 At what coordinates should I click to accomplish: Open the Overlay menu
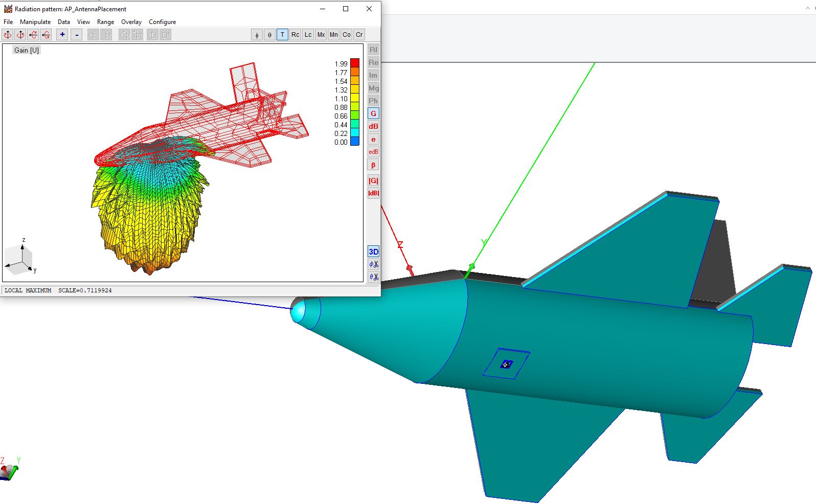pos(131,22)
